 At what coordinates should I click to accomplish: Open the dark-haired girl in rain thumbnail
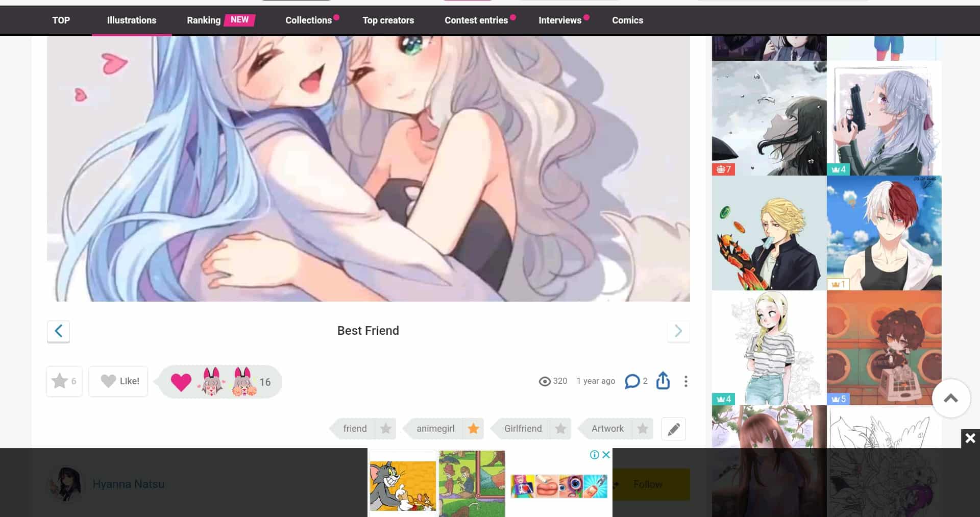(x=769, y=118)
